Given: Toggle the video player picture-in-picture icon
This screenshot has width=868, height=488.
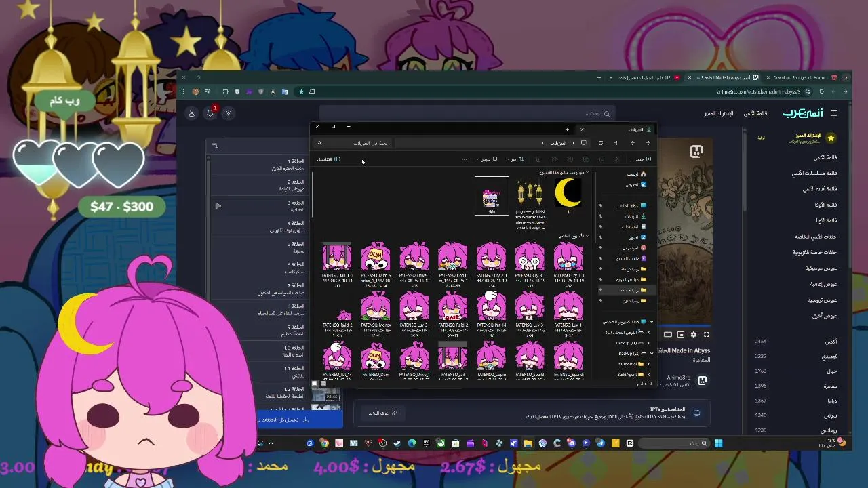Looking at the screenshot, I should click(x=680, y=334).
